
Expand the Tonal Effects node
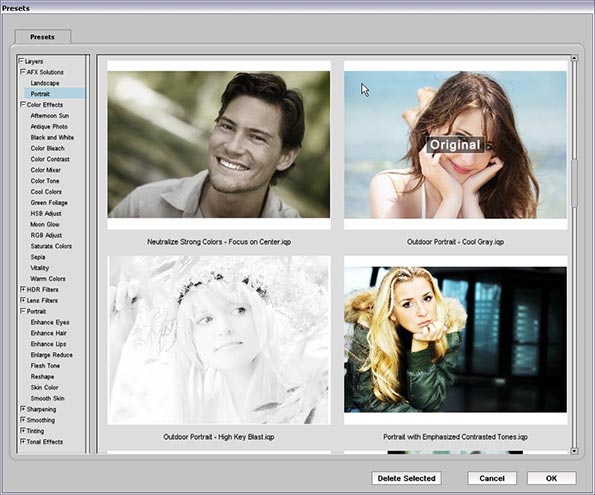(x=23, y=441)
